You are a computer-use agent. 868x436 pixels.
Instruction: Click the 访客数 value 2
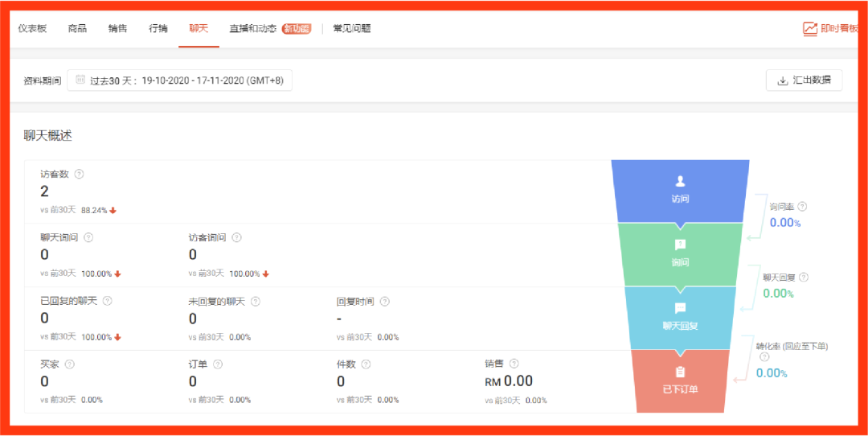pyautogui.click(x=44, y=191)
